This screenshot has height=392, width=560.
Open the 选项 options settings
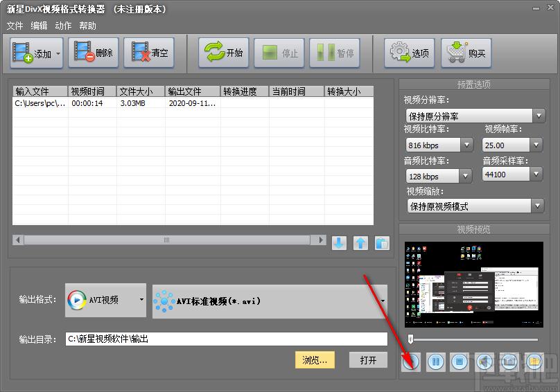(410, 53)
